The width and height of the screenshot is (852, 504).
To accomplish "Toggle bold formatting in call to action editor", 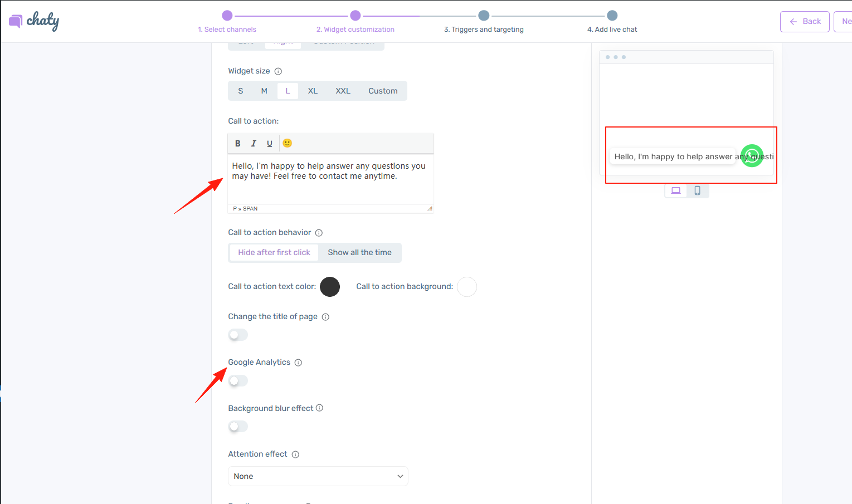I will coord(237,143).
